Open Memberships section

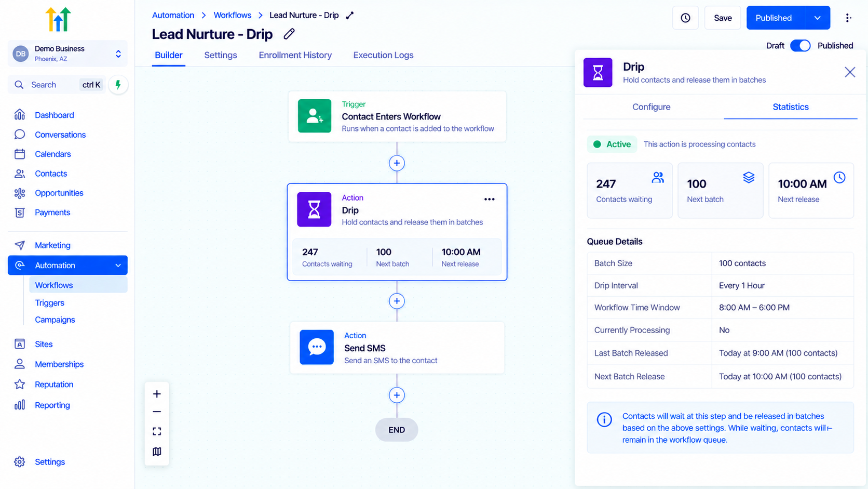[x=59, y=364]
